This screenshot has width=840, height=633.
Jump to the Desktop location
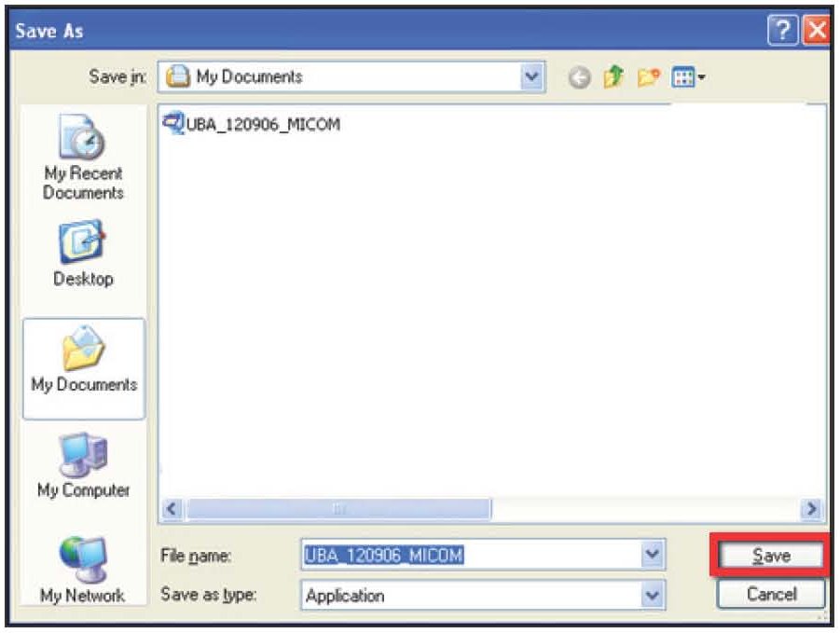pyautogui.click(x=82, y=253)
